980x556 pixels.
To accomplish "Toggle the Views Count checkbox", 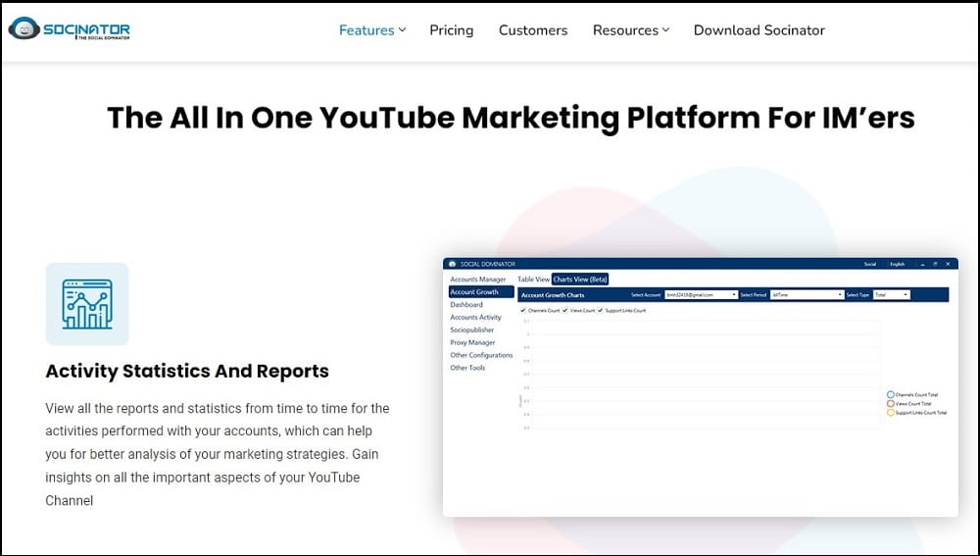I will (565, 310).
